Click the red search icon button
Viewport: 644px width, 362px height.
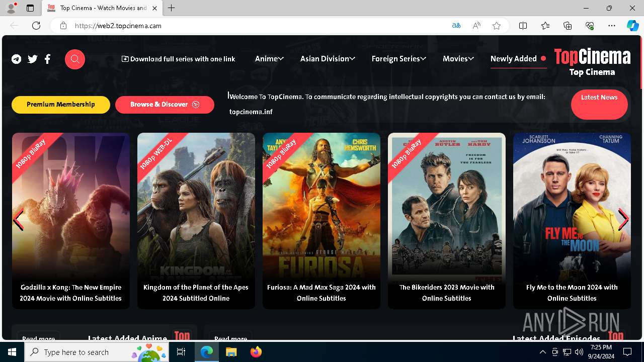tap(75, 59)
